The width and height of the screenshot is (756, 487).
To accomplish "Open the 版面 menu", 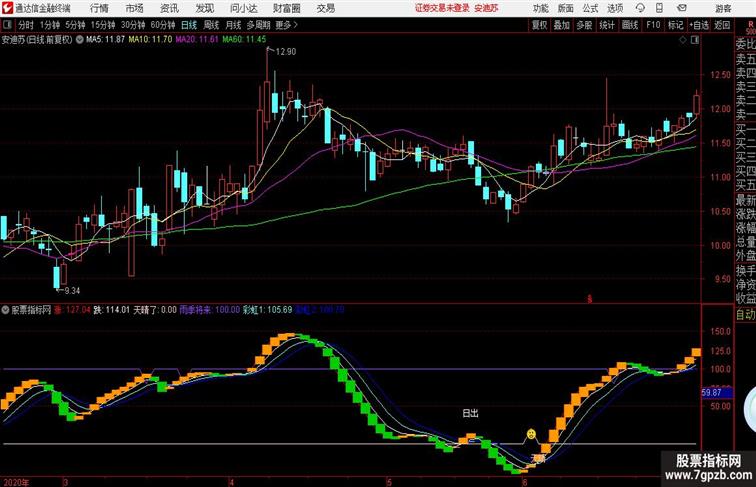I will pyautogui.click(x=566, y=8).
